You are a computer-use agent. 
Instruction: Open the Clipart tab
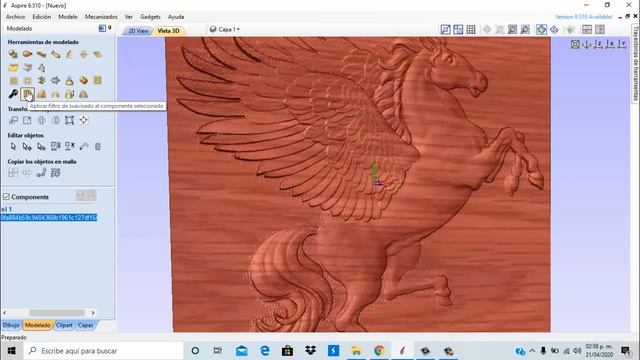click(64, 325)
